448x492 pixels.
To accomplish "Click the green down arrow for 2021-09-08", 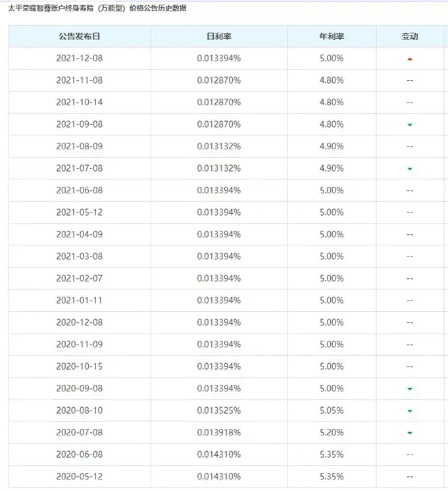I will pos(410,124).
